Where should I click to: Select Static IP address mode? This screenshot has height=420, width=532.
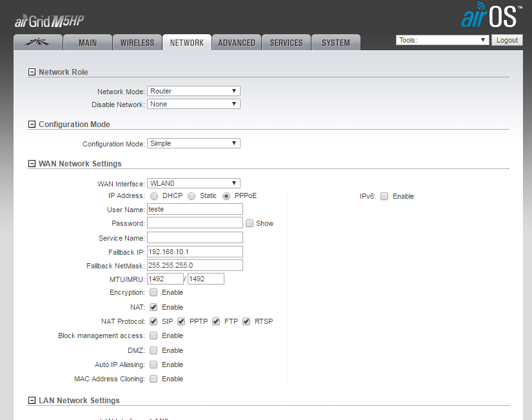192,196
